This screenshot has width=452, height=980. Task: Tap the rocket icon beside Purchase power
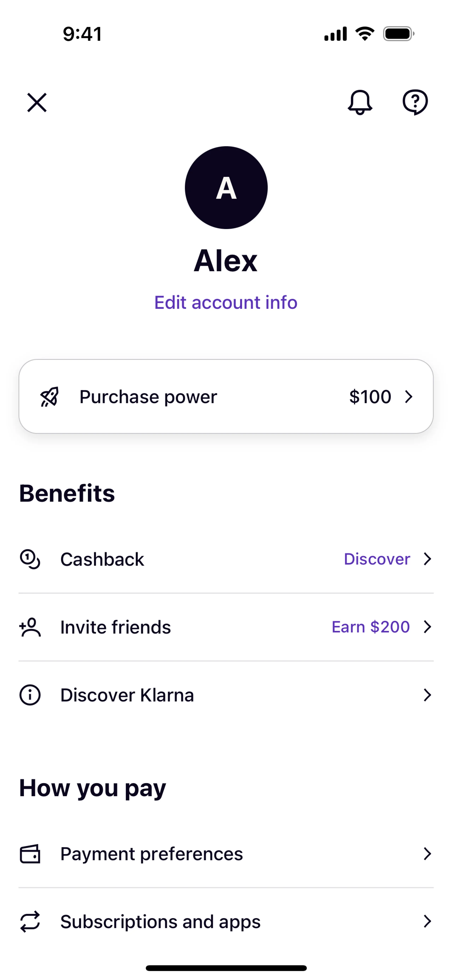[x=50, y=397]
